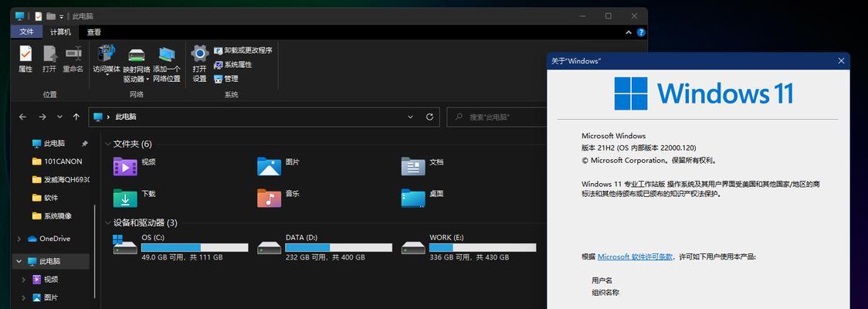868x309 pixels.
Task: Click the title-bar new folder icon
Action: click(x=51, y=16)
